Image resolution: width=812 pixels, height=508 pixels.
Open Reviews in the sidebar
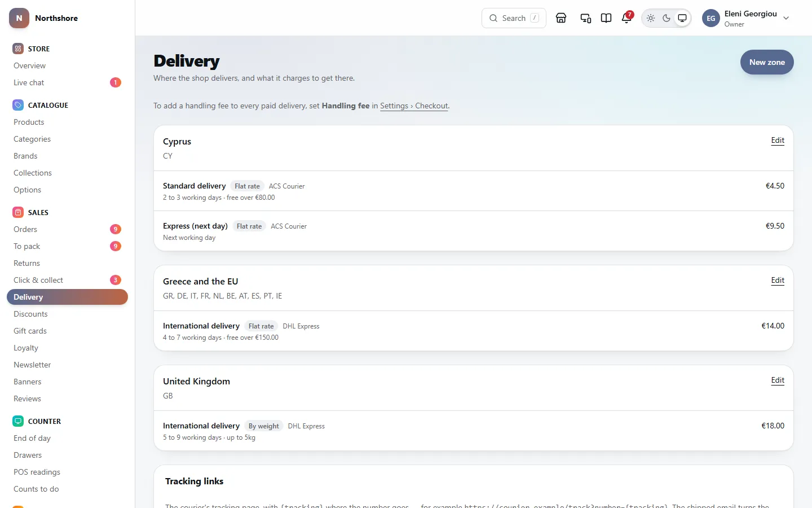pyautogui.click(x=67, y=398)
